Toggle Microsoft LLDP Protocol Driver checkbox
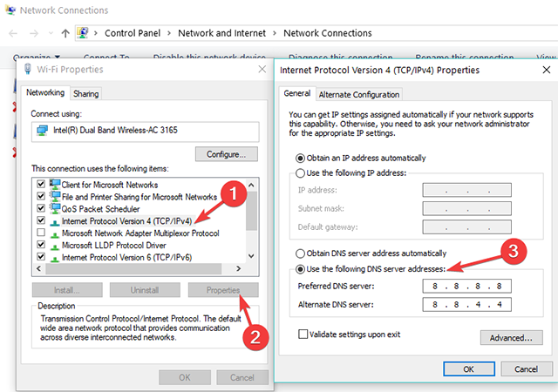The height and width of the screenshot is (392, 558). point(41,245)
